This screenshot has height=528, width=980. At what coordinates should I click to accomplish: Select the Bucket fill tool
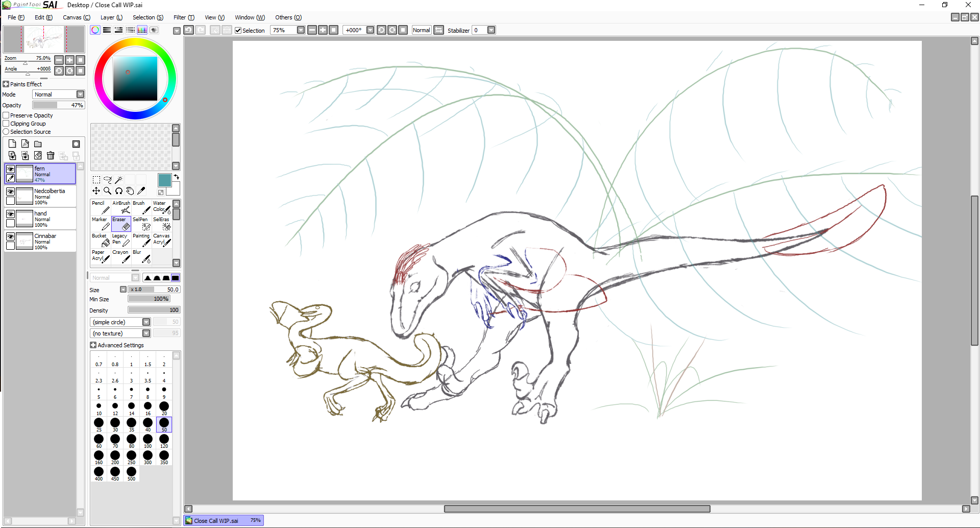tap(101, 240)
